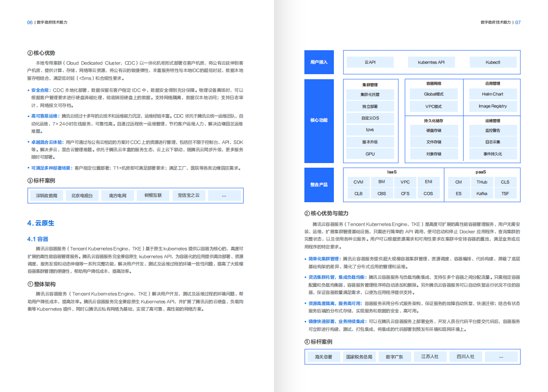Image resolution: width=548 pixels, height=392 pixels.
Task: Select the kubernetes API entry
Action: (431, 62)
